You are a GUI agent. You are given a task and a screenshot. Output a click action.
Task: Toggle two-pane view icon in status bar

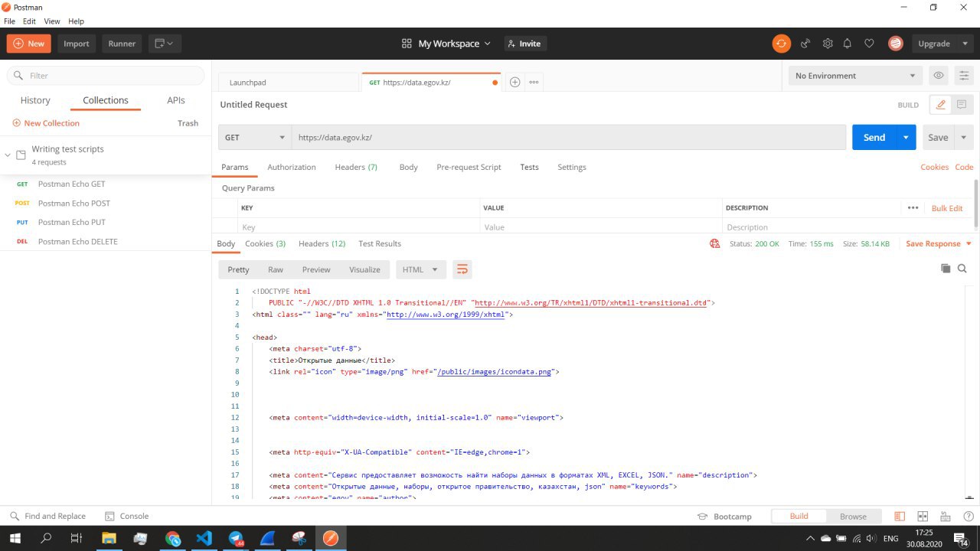pyautogui.click(x=900, y=517)
